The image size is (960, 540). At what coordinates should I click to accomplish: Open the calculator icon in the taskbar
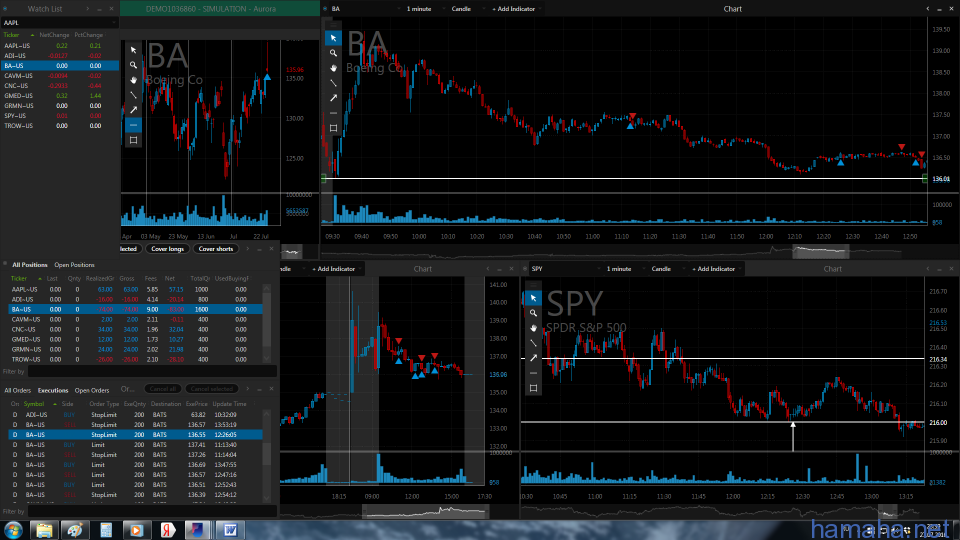(x=106, y=530)
